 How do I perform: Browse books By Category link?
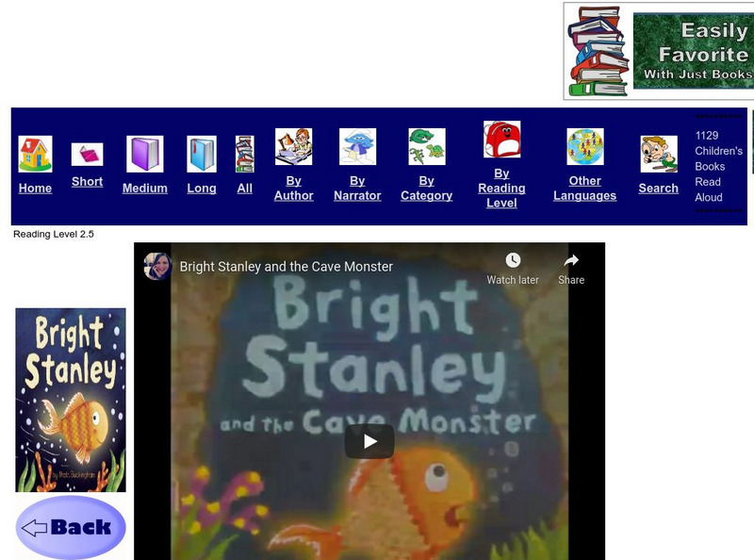(427, 189)
